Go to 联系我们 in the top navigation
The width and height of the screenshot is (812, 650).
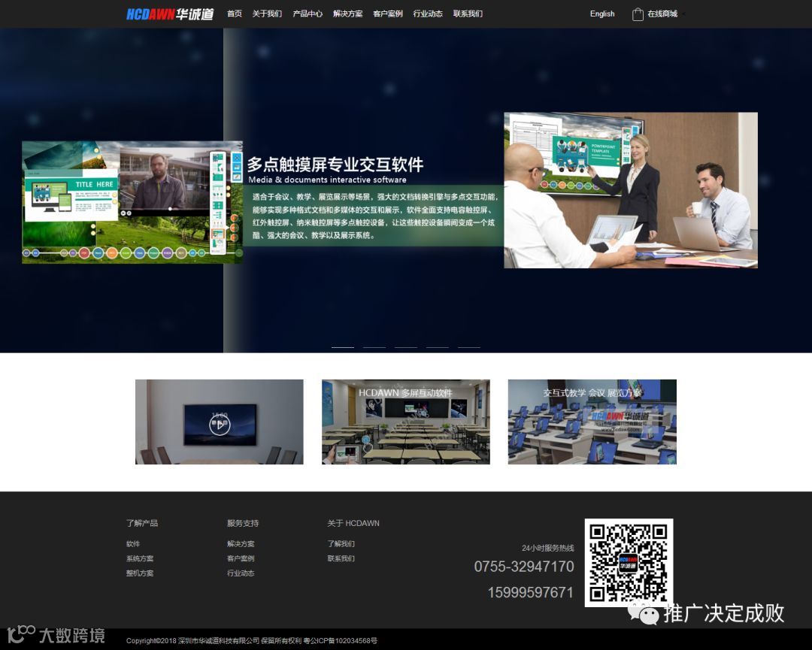[x=468, y=14]
